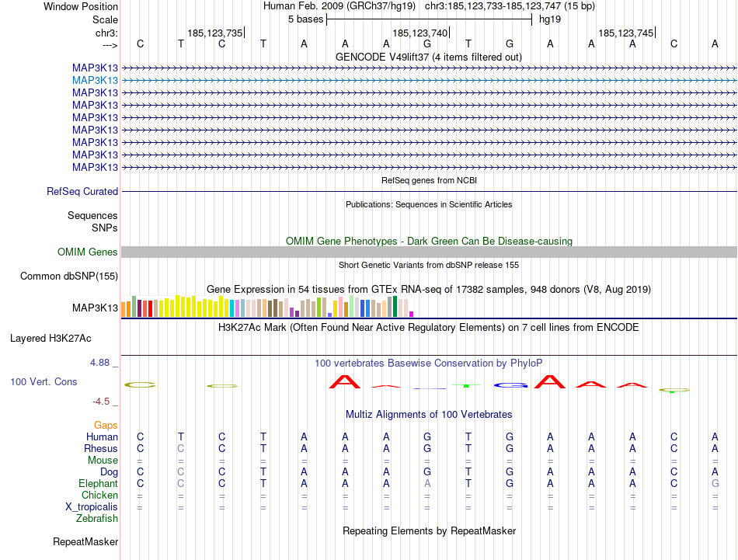Open the H3K27Ac Mark track title
Viewport: 738px width, 560px height.
(x=428, y=328)
